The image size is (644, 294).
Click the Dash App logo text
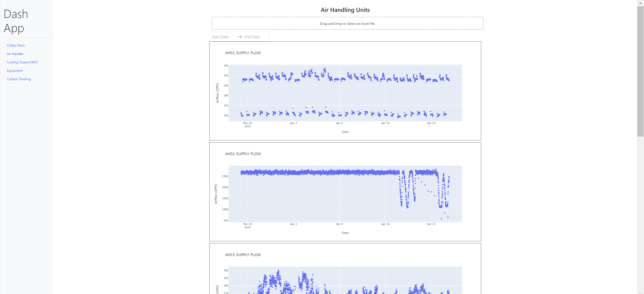pyautogui.click(x=15, y=21)
